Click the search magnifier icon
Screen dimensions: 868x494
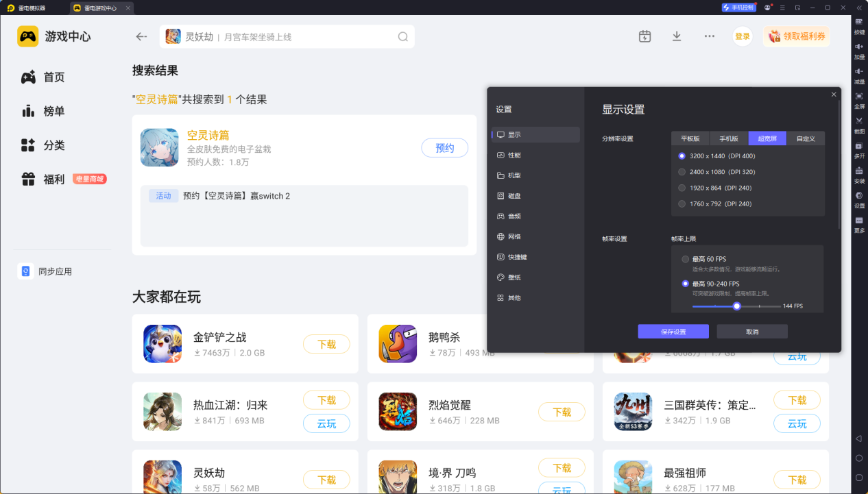(x=403, y=37)
